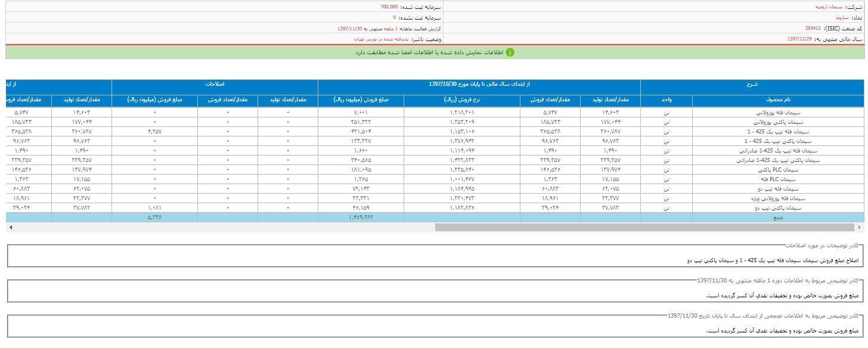The height and width of the screenshot is (348, 868).
Task: Click the 'واحد' column header
Action: click(x=666, y=101)
